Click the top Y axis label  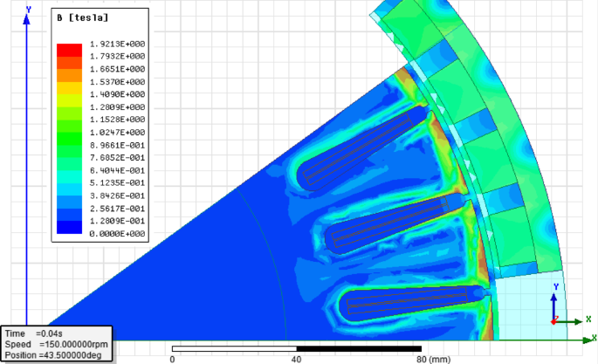coord(28,10)
